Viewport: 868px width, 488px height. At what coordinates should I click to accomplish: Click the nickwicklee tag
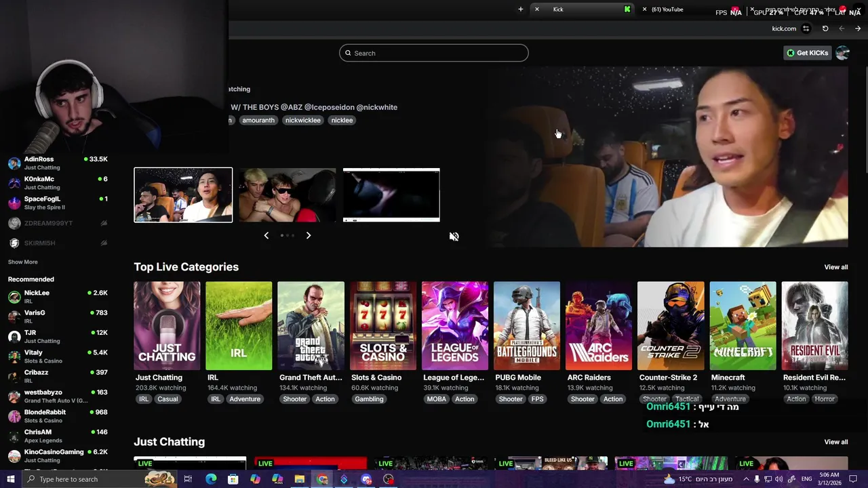302,120
